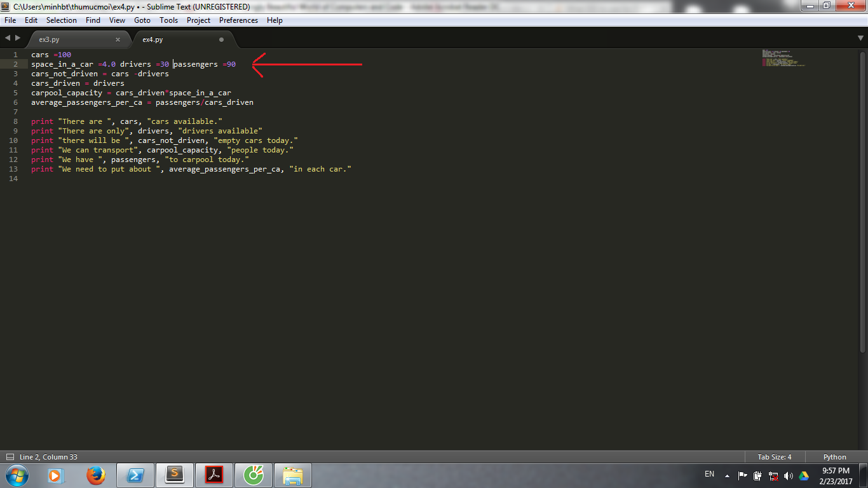Open the Preferences menu
This screenshot has height=488, width=868.
[238, 20]
